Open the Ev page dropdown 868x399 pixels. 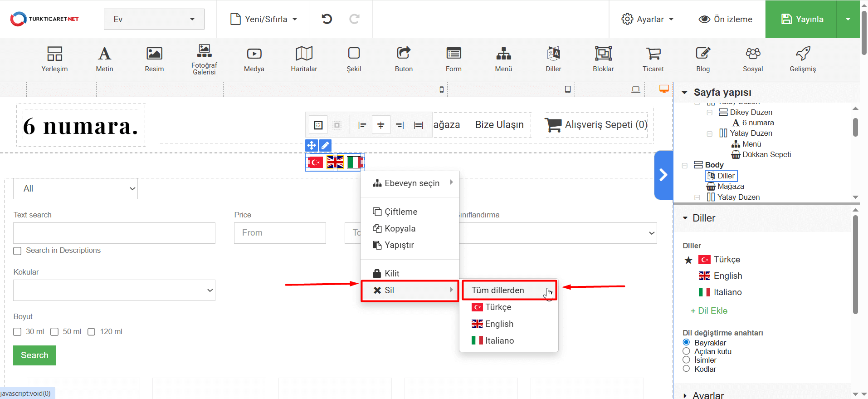[154, 19]
